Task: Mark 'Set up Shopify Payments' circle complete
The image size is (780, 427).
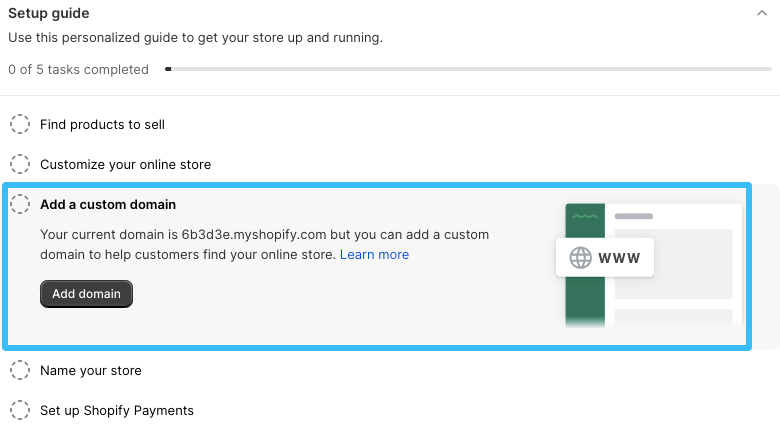Action: tap(20, 410)
